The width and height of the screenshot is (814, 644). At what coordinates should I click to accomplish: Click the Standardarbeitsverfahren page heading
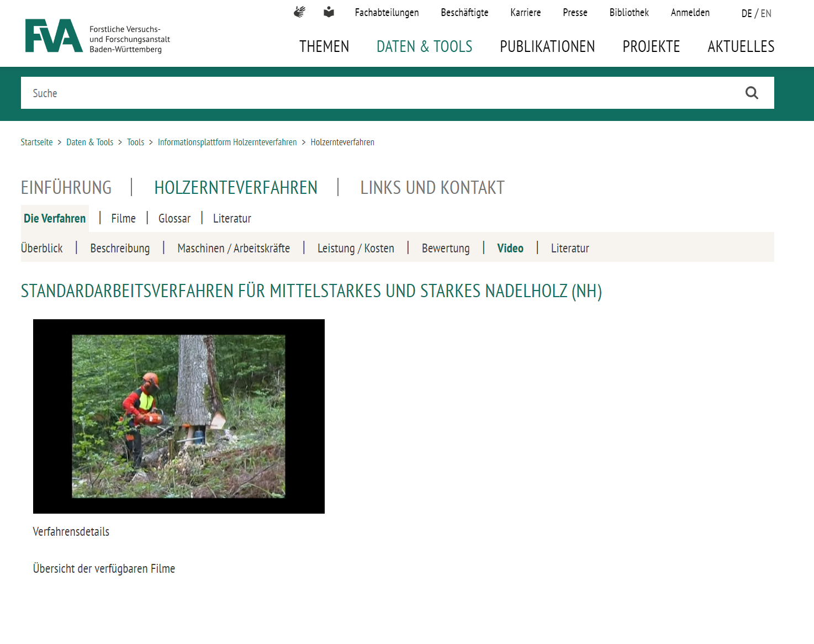click(311, 291)
